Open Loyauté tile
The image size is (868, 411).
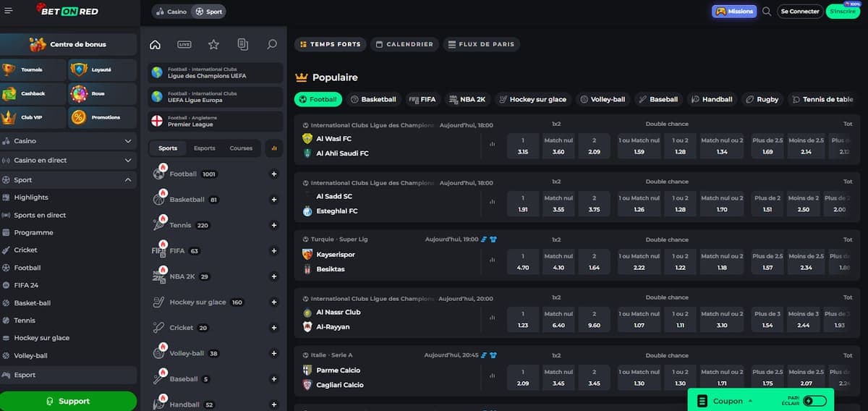click(x=102, y=69)
